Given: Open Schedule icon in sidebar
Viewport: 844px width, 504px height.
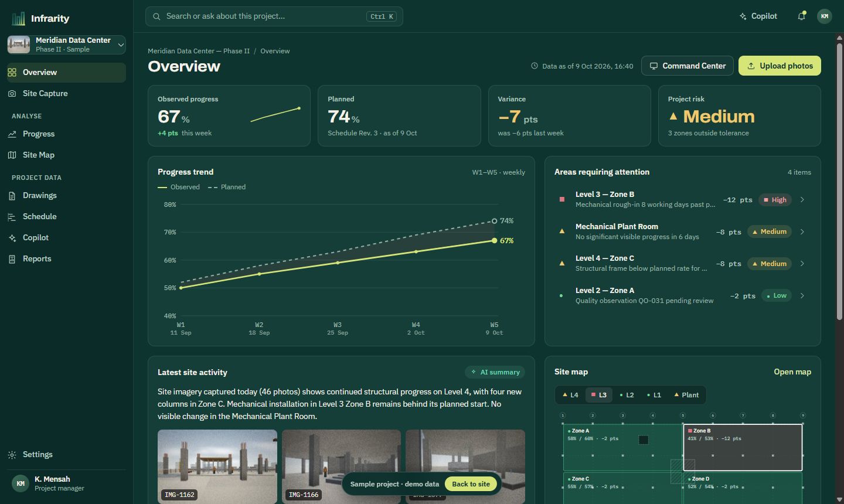Looking at the screenshot, I should [12, 217].
